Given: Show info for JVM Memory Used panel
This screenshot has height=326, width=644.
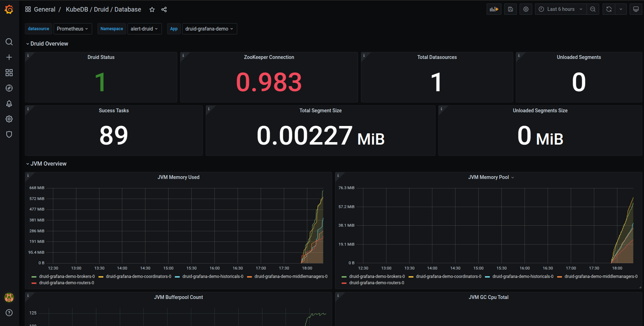Looking at the screenshot, I should [28, 175].
